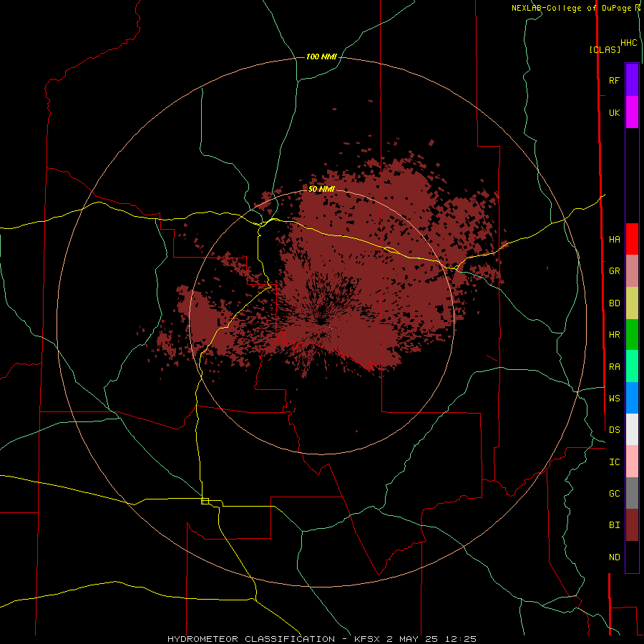Click the BD legend label
The image size is (644, 644).
click(614, 303)
